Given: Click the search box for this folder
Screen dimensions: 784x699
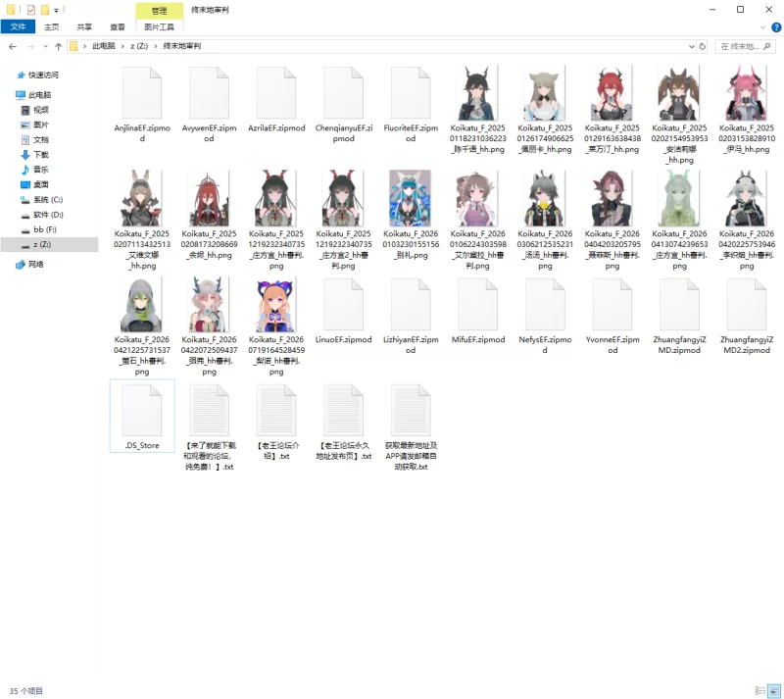Looking at the screenshot, I should (x=745, y=46).
